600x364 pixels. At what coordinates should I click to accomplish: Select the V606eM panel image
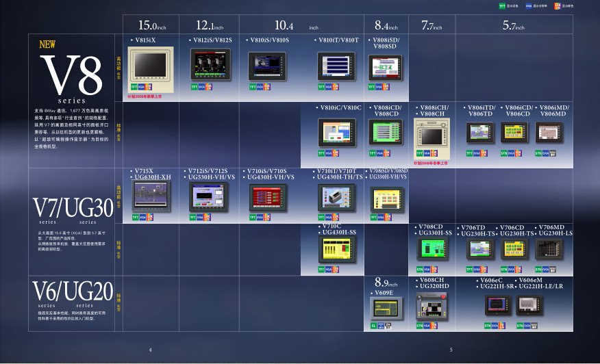(529, 305)
